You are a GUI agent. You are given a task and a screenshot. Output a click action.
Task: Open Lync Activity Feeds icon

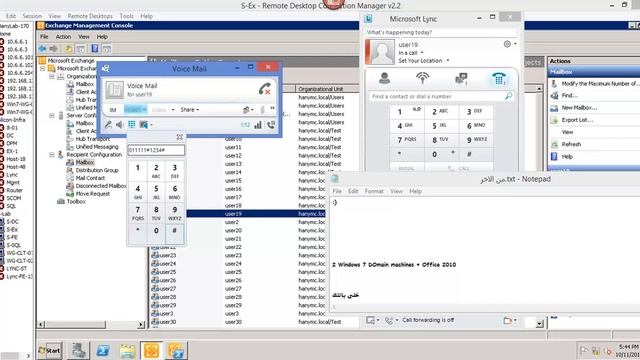pos(422,78)
